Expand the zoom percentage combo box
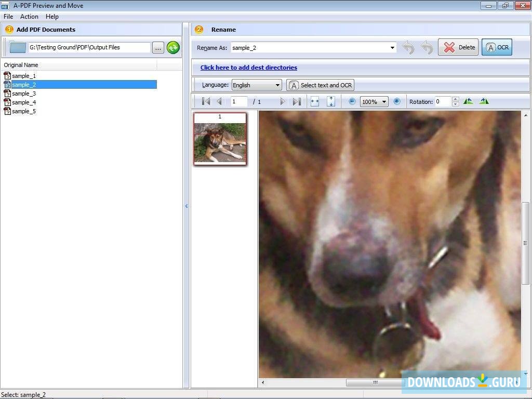Screen dimensions: 532x399 click(x=385, y=101)
